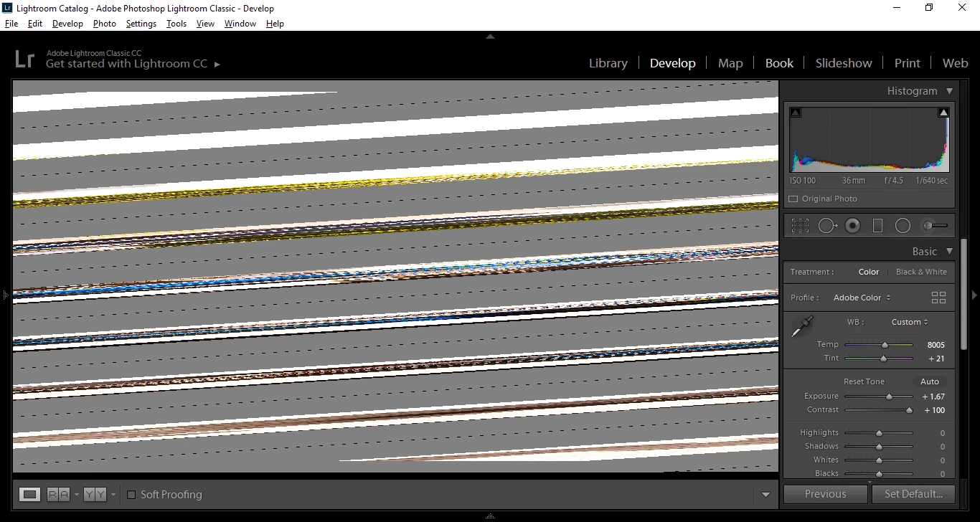The width and height of the screenshot is (980, 522).
Task: Open the Adobe Color profile dropdown
Action: coord(862,298)
